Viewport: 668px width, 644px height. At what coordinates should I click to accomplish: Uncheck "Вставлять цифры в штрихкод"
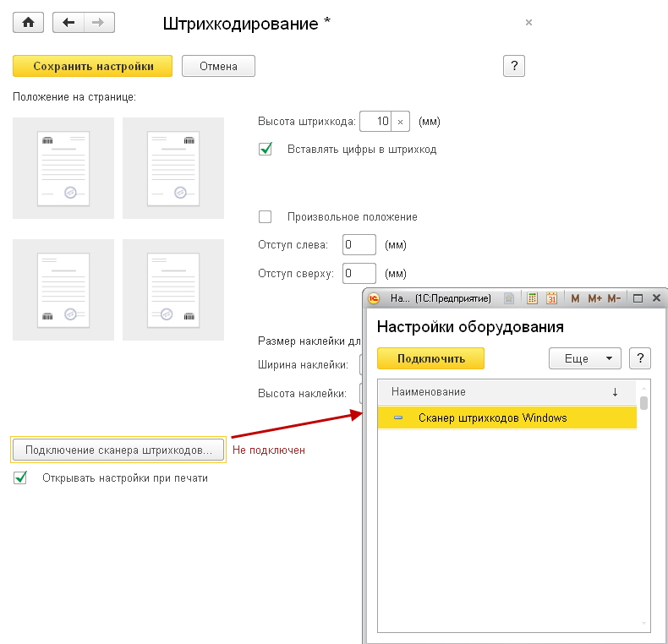pos(266,150)
